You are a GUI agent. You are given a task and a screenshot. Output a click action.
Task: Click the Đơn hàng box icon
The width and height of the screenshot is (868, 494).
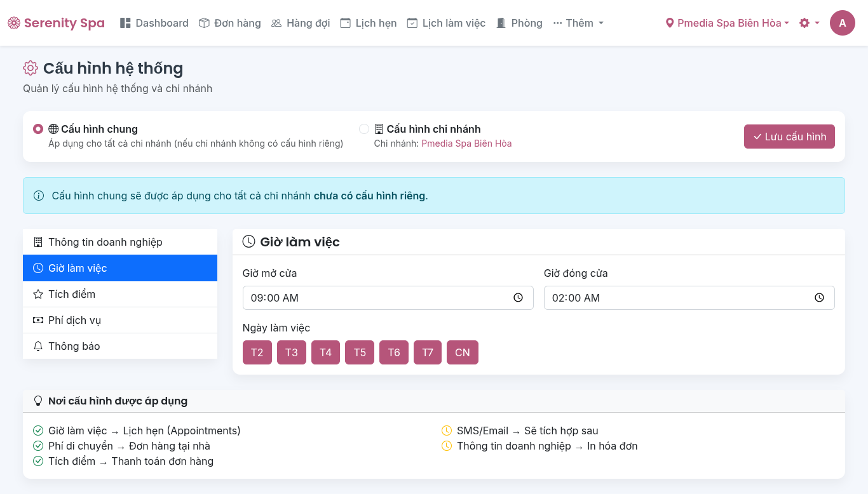point(204,23)
